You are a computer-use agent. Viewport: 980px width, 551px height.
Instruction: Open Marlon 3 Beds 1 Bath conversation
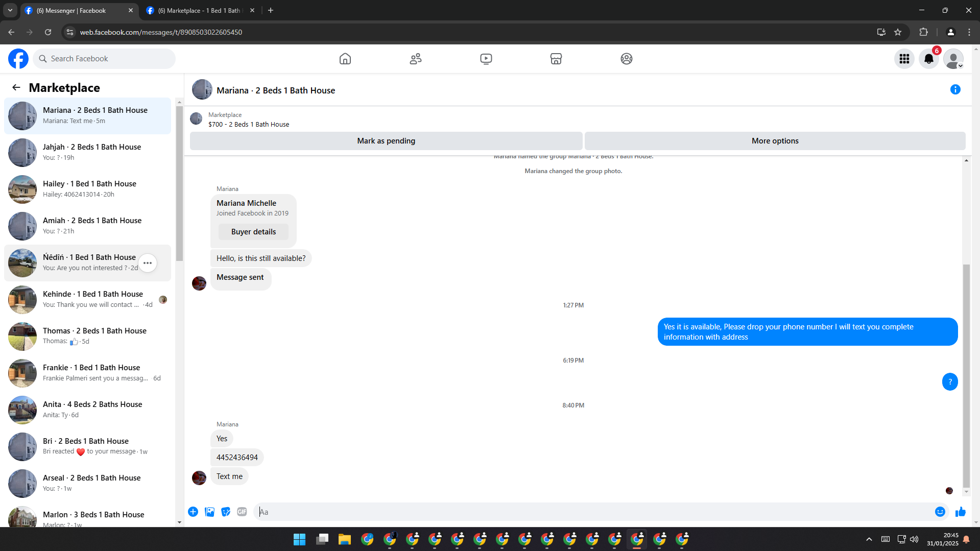(x=88, y=515)
